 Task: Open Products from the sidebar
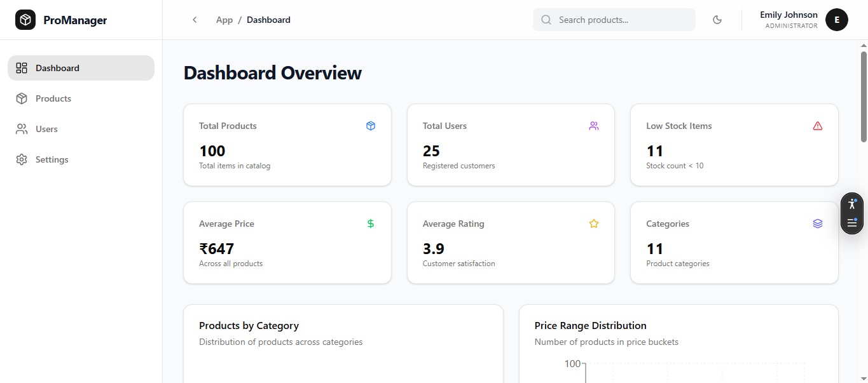pos(53,98)
